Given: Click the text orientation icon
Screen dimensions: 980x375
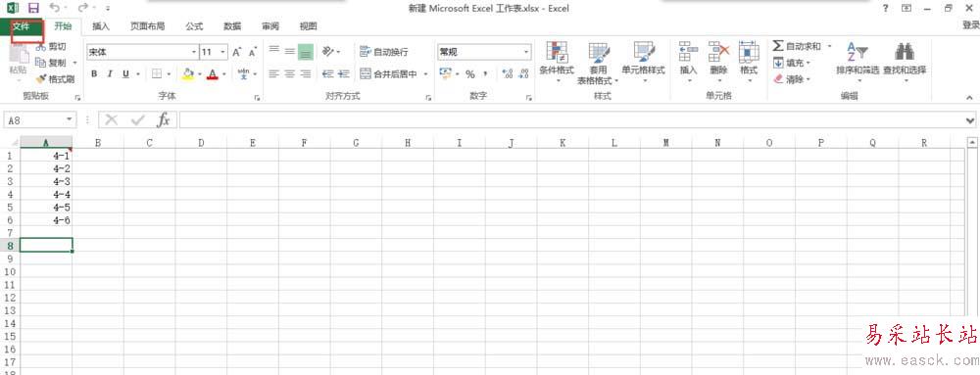Looking at the screenshot, I should point(328,51).
